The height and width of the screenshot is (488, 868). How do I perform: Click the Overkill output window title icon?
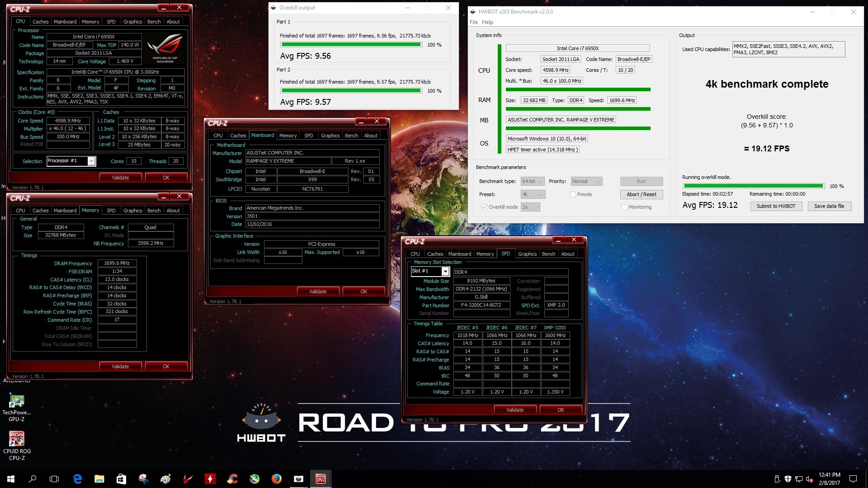(x=274, y=8)
